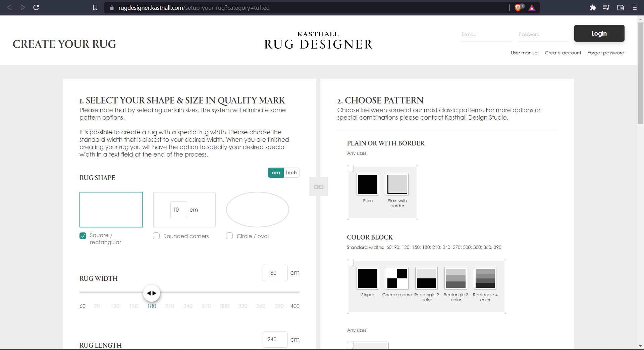Select Rectangle 2 color pattern
Viewport: 644px width, 350px height.
click(426, 278)
